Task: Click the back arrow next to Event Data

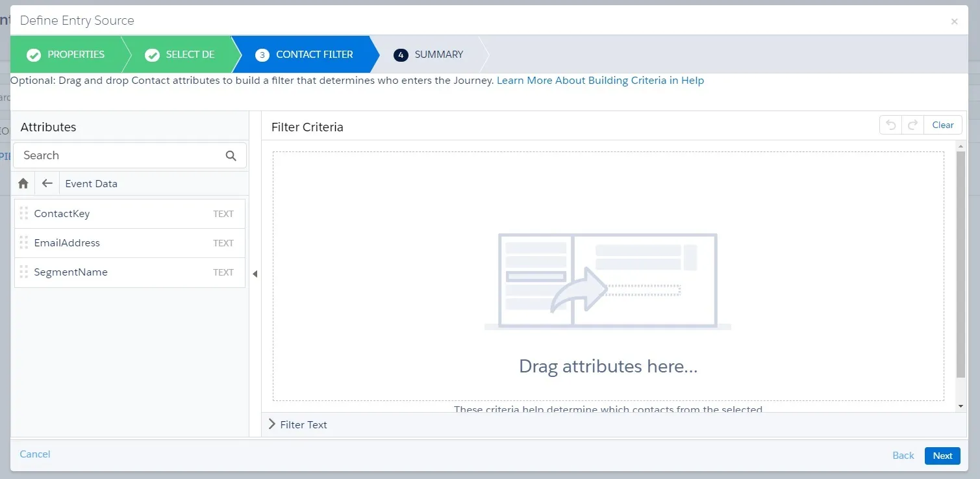Action: tap(46, 183)
